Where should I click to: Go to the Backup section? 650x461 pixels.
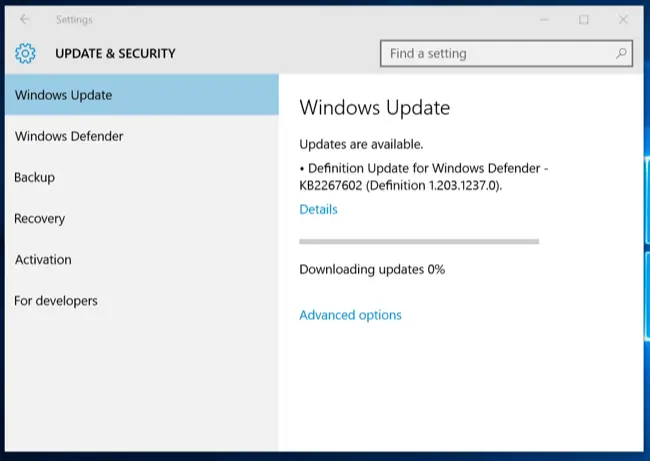[x=142, y=177]
